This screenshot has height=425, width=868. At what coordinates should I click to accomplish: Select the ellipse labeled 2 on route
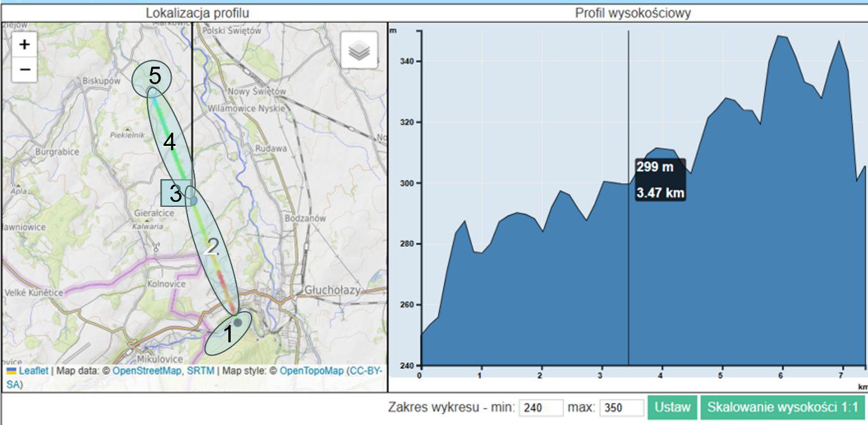pyautogui.click(x=213, y=248)
